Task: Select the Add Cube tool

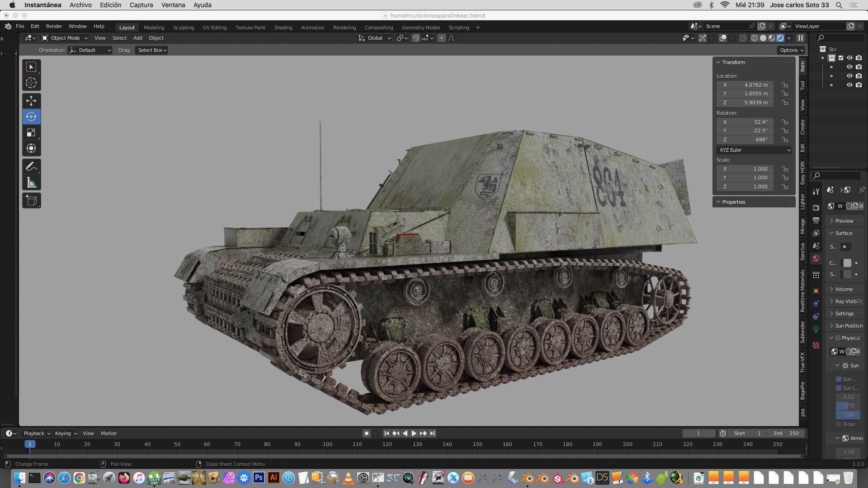Action: [31, 200]
